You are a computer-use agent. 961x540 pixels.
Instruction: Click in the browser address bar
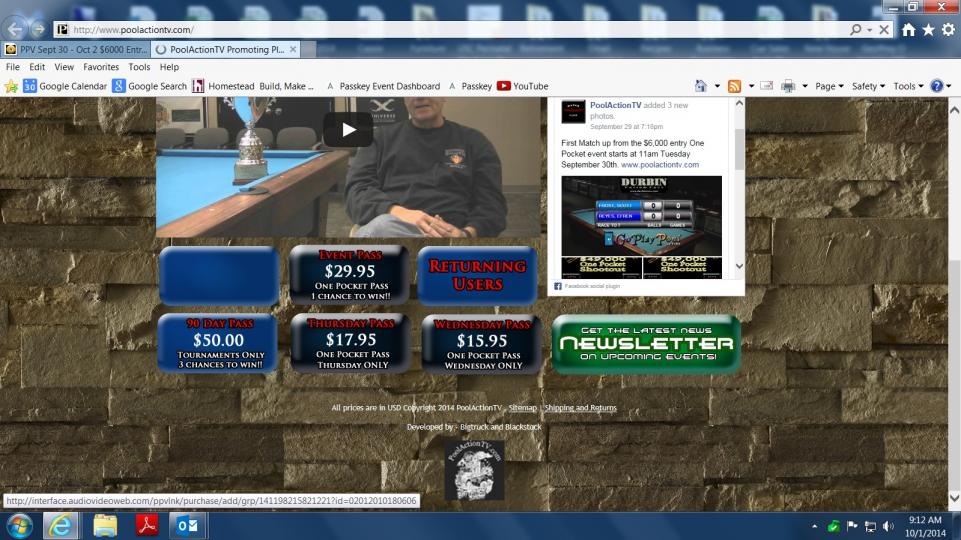pos(450,30)
